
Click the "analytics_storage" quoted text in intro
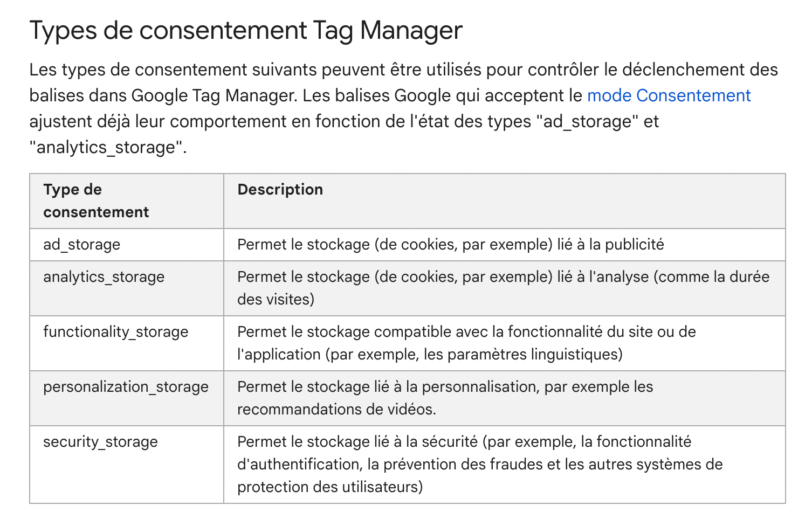coord(106,147)
